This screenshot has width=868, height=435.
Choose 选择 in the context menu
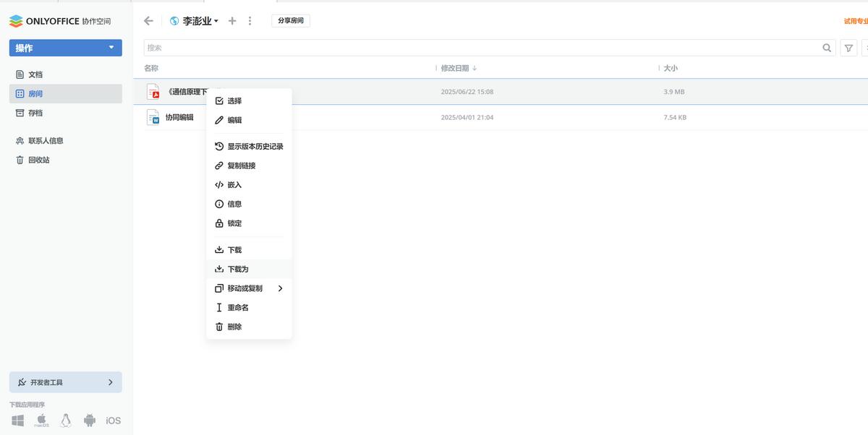click(234, 101)
